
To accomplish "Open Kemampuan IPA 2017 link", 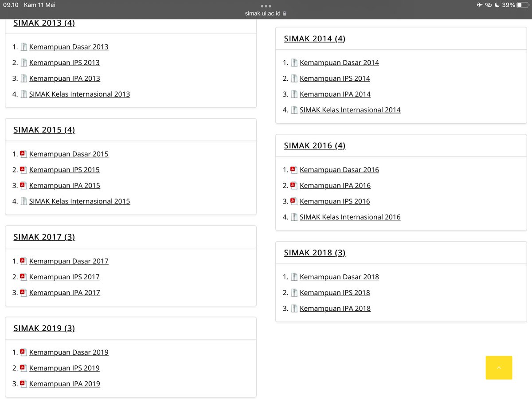I will 65,293.
